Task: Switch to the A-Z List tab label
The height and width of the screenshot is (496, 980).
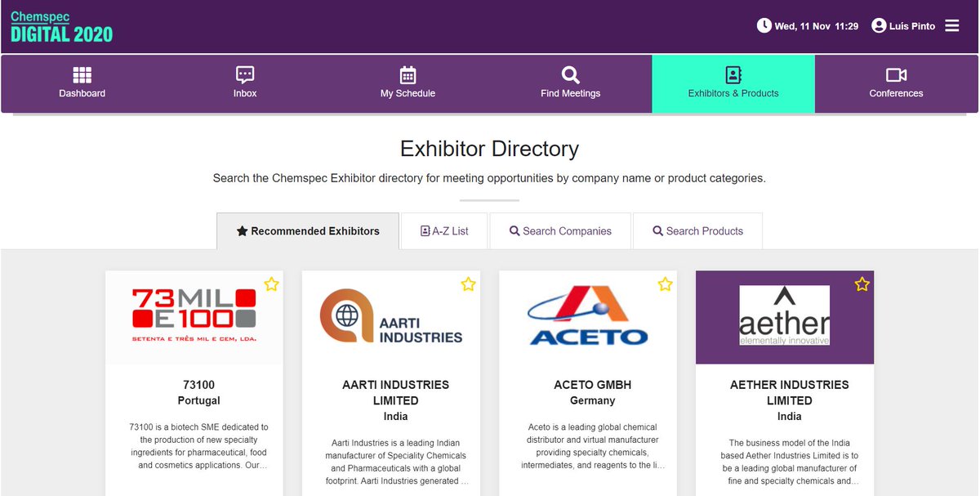Action: click(450, 231)
